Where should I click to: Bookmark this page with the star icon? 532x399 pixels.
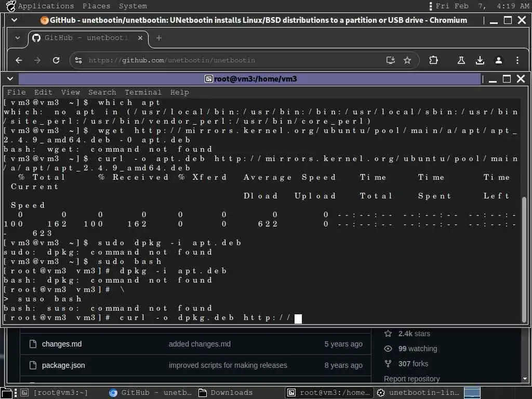407,60
